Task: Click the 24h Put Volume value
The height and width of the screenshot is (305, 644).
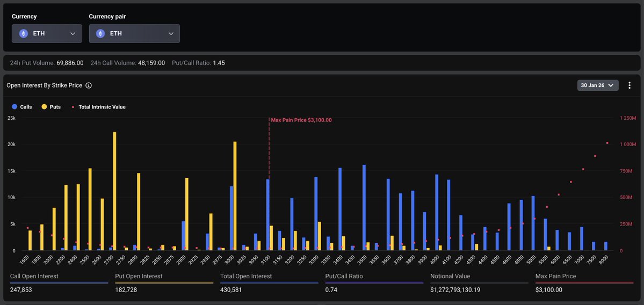Action: point(70,63)
